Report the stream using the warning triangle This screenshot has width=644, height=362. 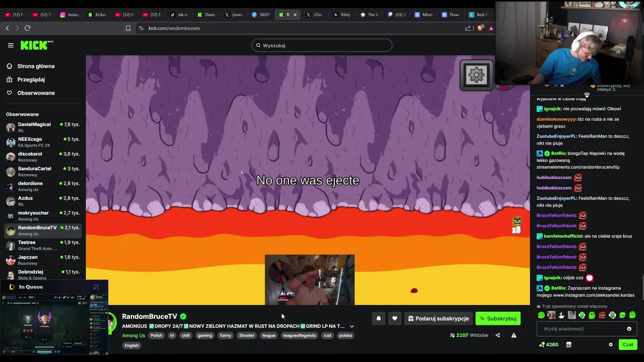[514, 335]
